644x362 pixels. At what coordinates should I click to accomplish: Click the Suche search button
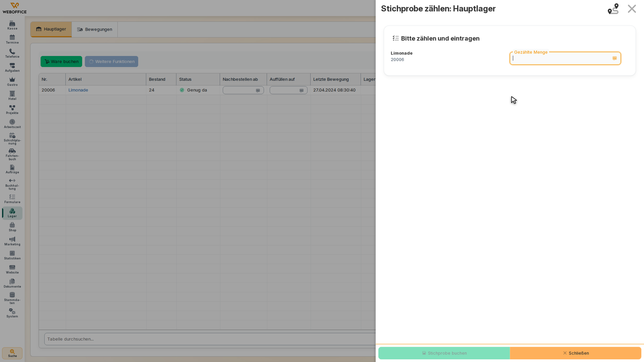[12, 353]
